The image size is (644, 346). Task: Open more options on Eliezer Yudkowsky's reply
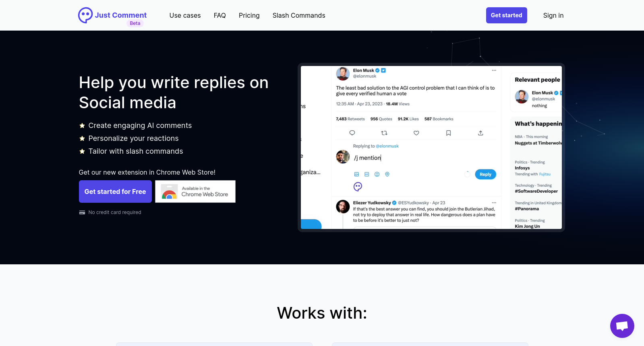tap(494, 203)
